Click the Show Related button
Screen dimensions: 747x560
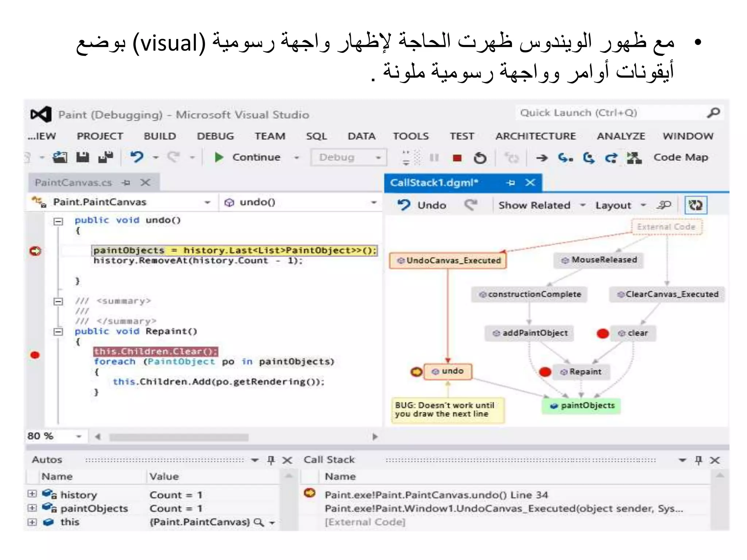click(534, 205)
